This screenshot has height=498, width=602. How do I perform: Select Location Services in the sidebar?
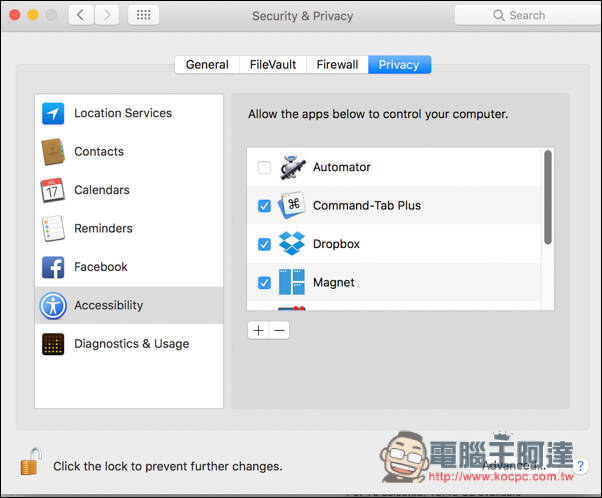coord(129,113)
